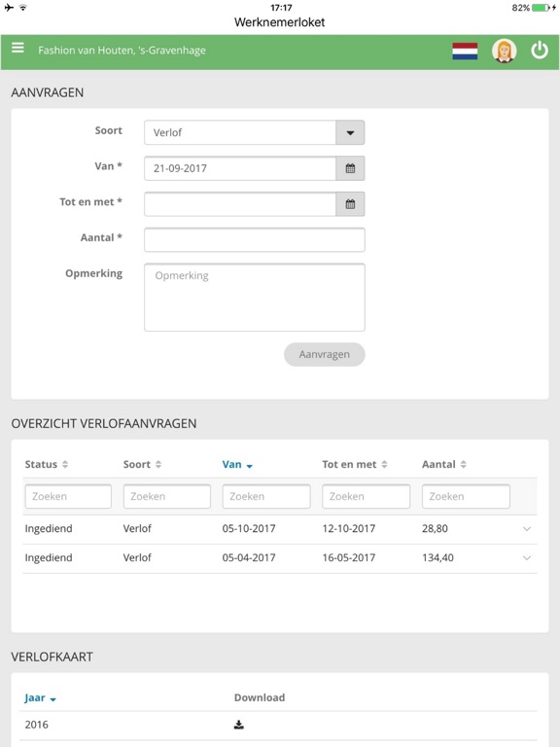Click the Soort search box
Screen dimensions: 560x747
point(166,496)
